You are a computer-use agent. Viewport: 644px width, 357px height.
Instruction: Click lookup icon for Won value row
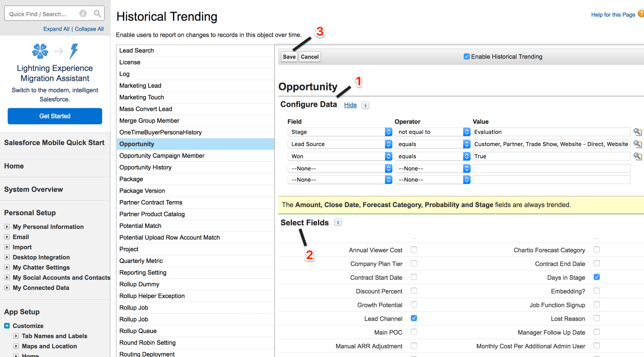(638, 156)
